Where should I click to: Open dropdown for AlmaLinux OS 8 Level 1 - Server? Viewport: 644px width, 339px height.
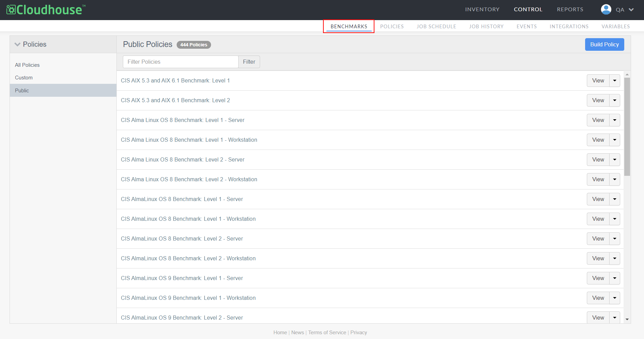[614, 199]
